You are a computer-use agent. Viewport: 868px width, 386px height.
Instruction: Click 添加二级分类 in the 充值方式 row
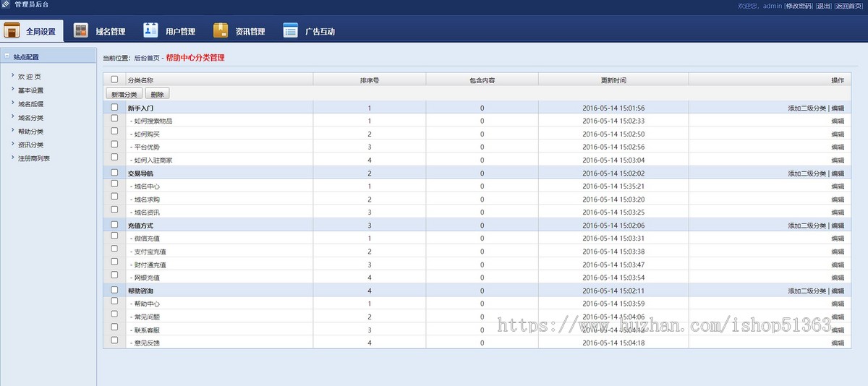[807, 226]
